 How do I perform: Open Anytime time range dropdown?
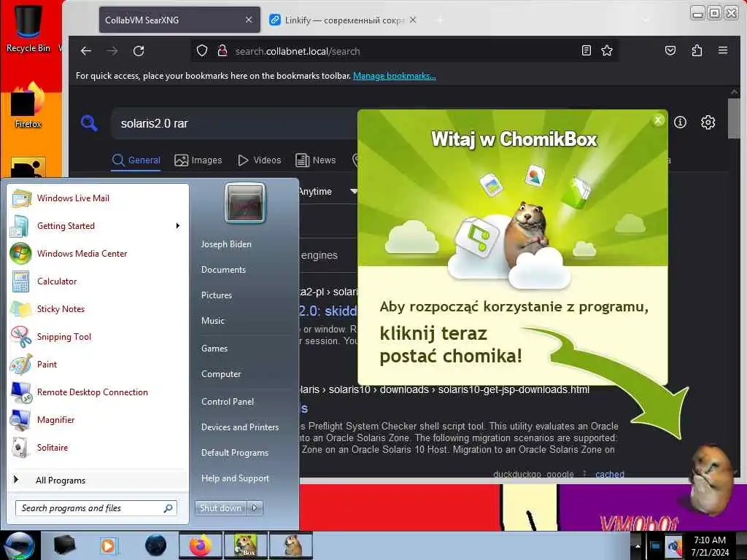[328, 192]
